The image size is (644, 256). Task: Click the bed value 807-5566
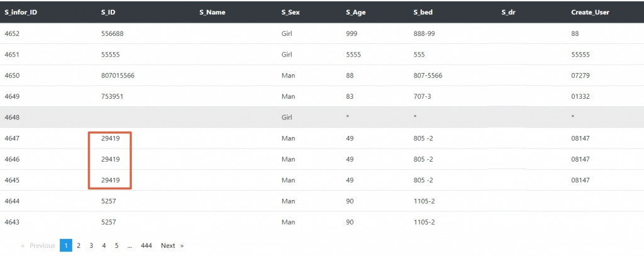[x=428, y=75]
